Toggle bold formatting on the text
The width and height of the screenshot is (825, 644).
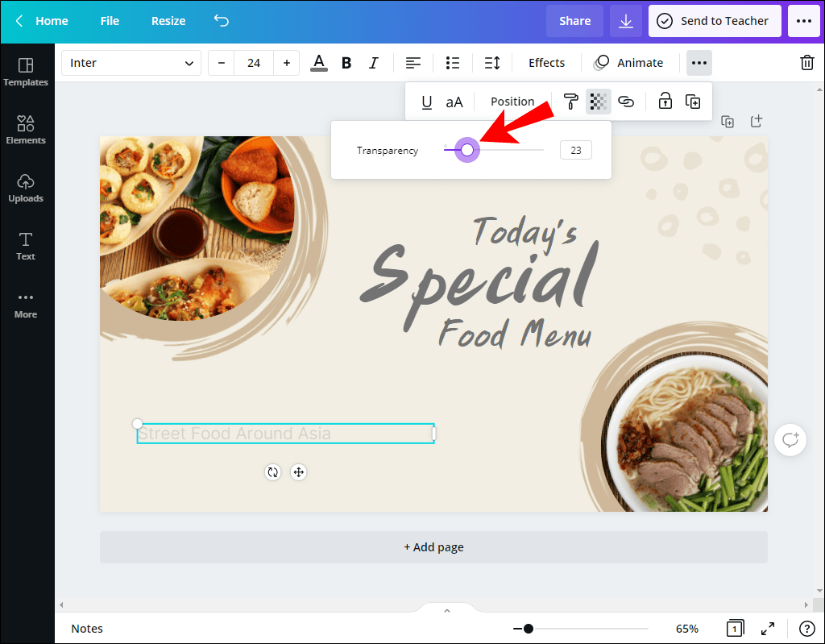[x=346, y=62]
